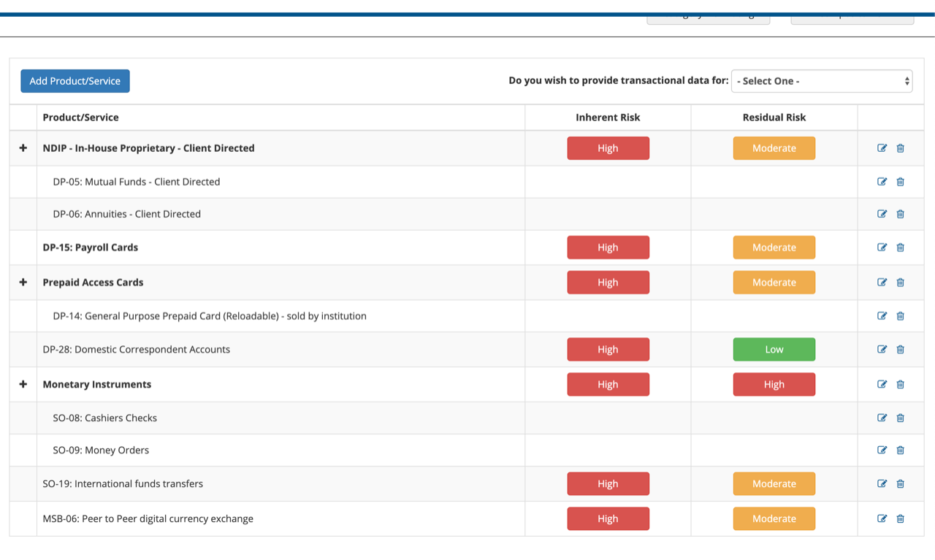Click Moderate residual risk badge for MSB-06
Viewport: 935px width, 560px height.
pyautogui.click(x=774, y=518)
